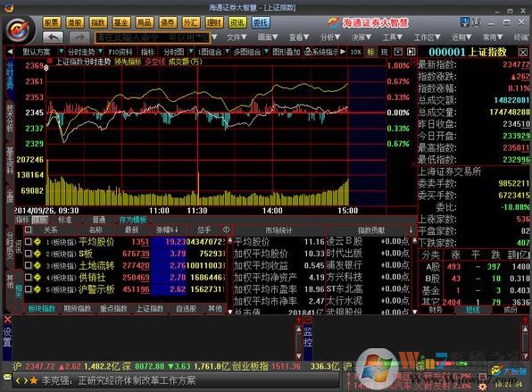
Task: Close the 000001 上证指数 info panel
Action: tap(523, 53)
